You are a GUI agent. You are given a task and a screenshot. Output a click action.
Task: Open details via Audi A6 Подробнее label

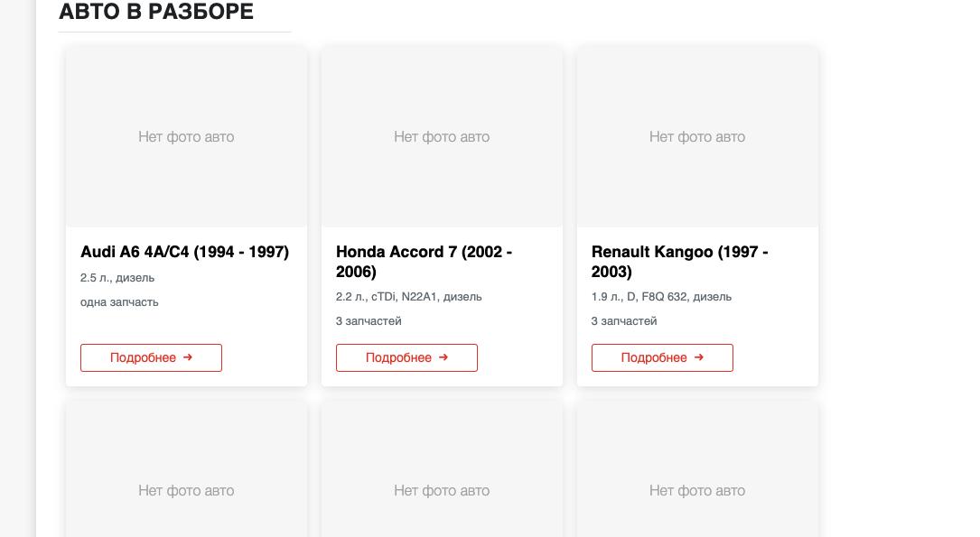(143, 358)
